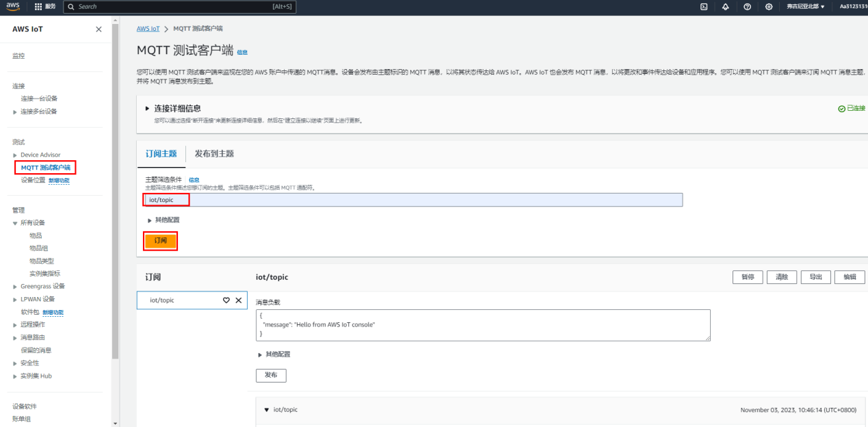
Task: Pause messages with the 暂停 button
Action: click(x=748, y=277)
